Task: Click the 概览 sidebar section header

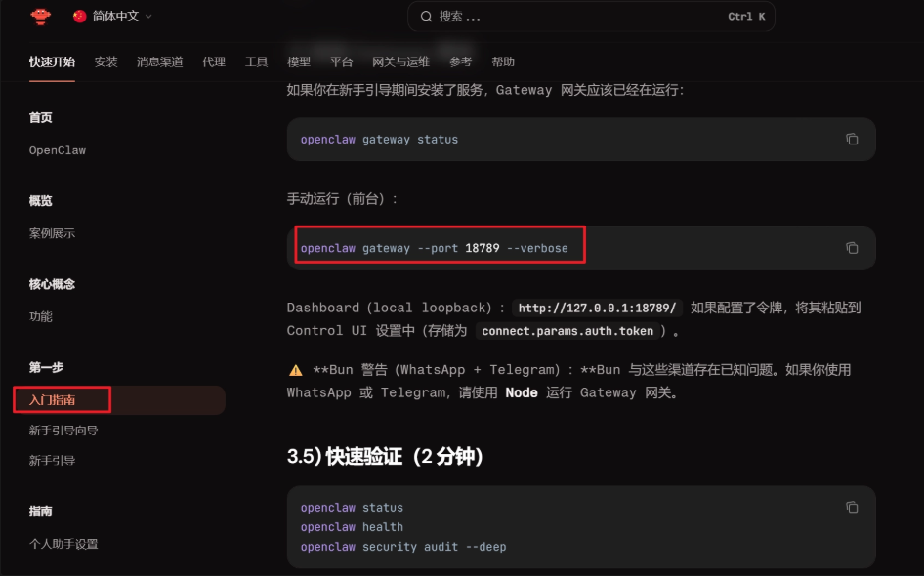Action: [x=41, y=200]
